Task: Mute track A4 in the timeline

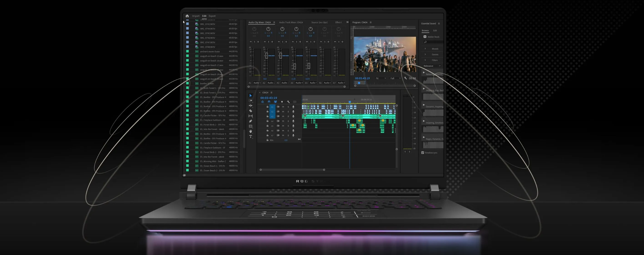Action: pos(283,121)
